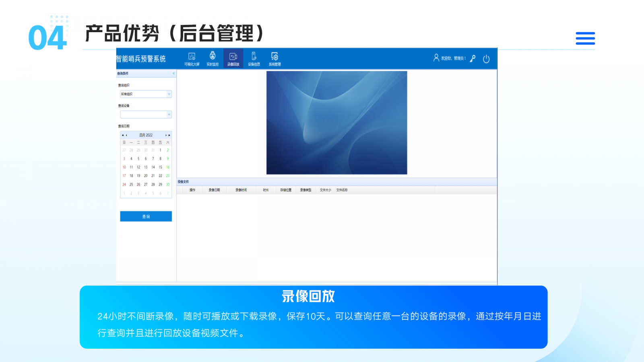This screenshot has width=644, height=362.
Task: Pick date 8 in first April week
Action: point(160,158)
